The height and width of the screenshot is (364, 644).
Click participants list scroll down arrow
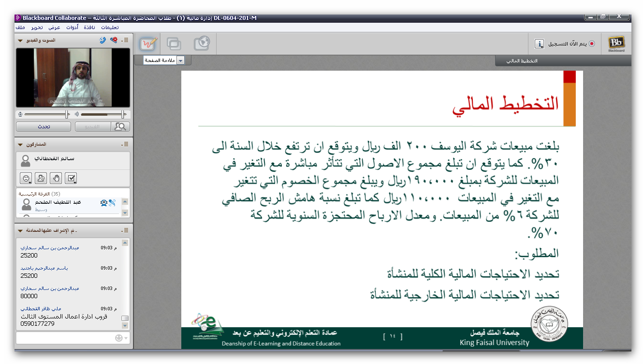(125, 212)
